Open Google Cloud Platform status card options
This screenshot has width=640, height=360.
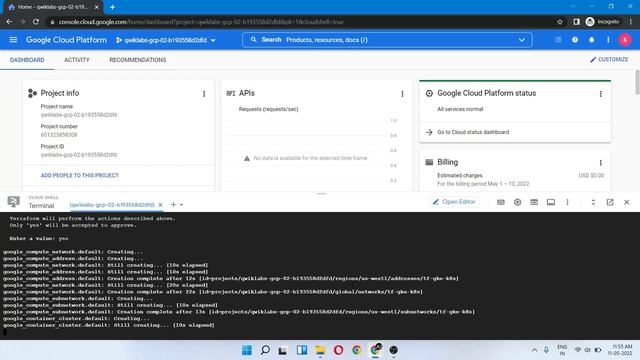click(x=601, y=94)
